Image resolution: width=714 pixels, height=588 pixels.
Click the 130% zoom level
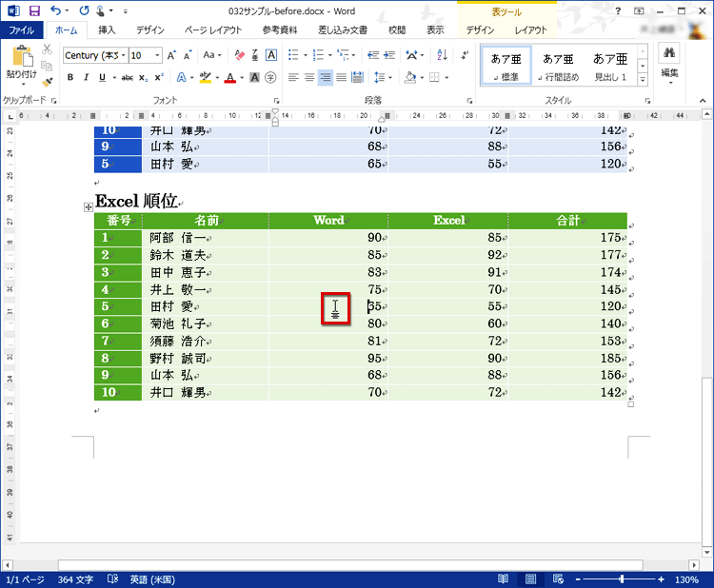[x=686, y=579]
